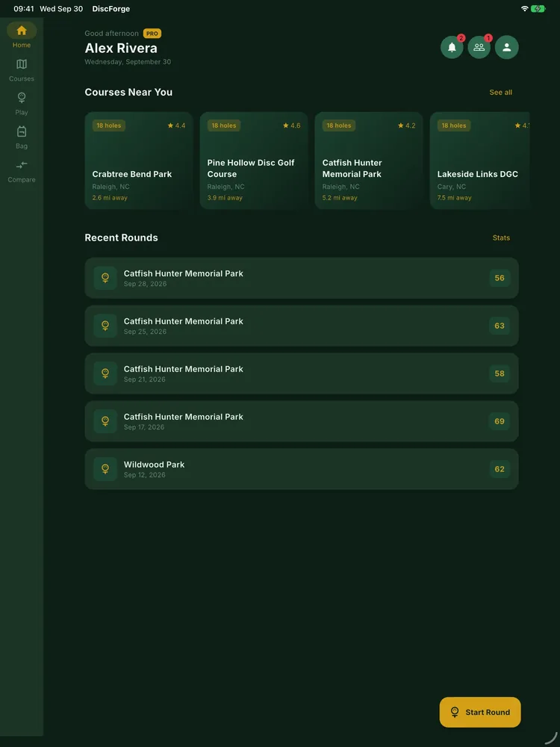Click the Alex Rivera name heading

pos(121,48)
